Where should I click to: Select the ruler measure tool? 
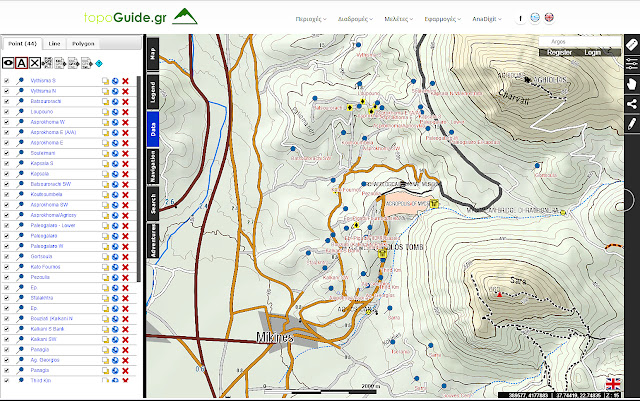pos(632,45)
